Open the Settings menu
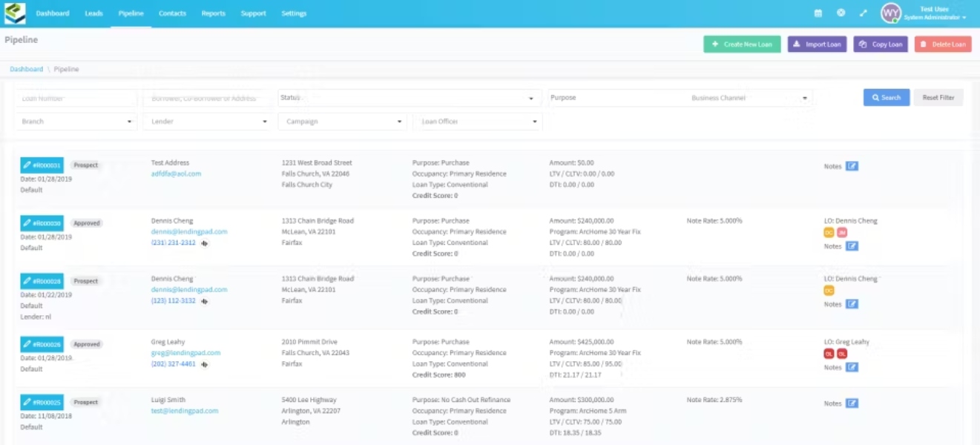Screen dimensions: 980x445 (x=294, y=13)
